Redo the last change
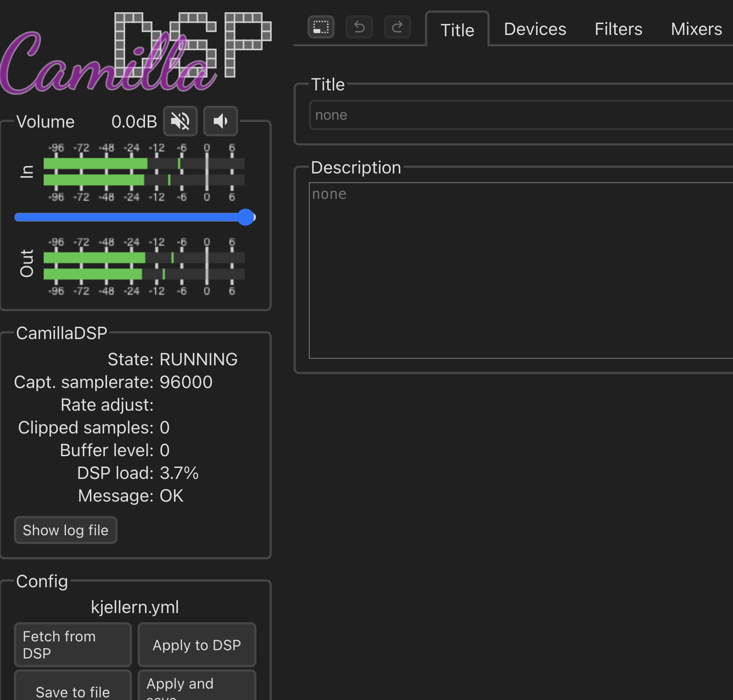733x700 pixels. pyautogui.click(x=398, y=27)
